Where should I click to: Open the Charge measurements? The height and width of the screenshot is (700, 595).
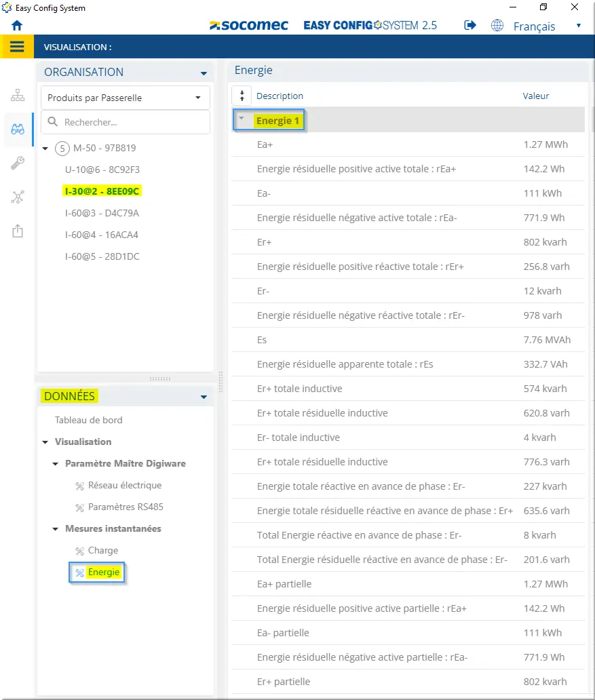103,551
